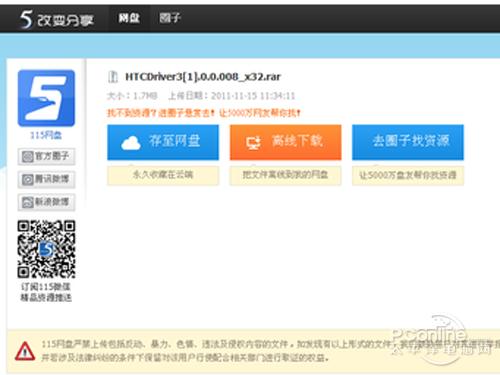Screen dimensions: 500x375
Task: Click the QR code image
Action: click(46, 249)
